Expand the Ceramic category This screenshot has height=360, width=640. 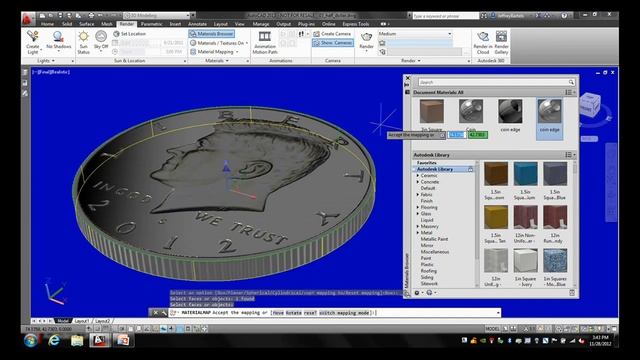[x=418, y=176]
